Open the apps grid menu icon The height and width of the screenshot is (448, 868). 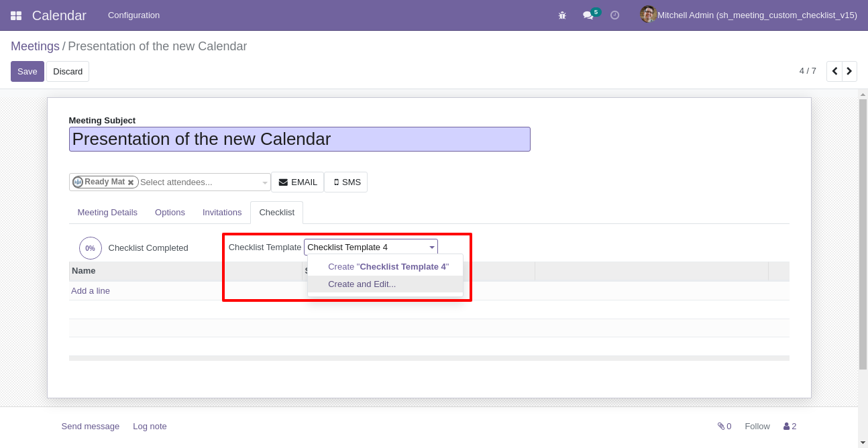point(16,15)
